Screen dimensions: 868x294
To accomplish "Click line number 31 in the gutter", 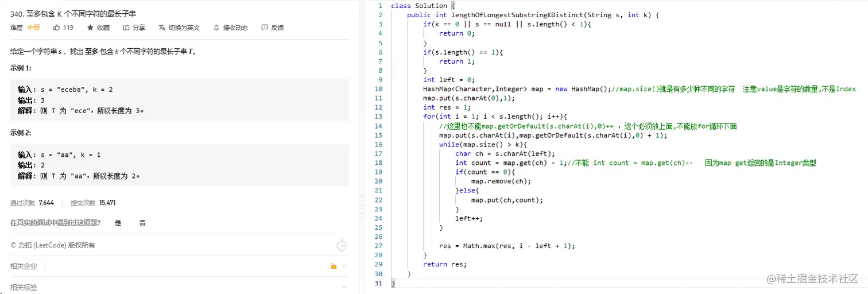I will pos(379,283).
